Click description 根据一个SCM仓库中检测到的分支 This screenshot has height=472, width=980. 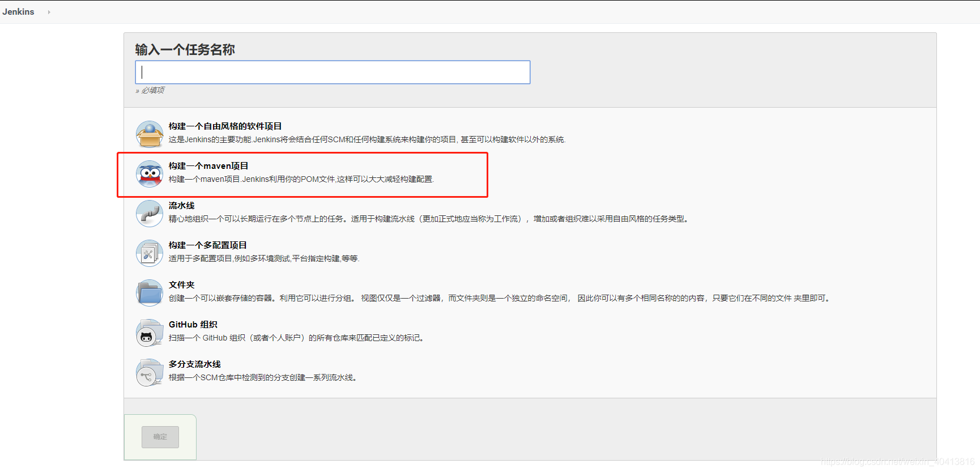point(263,377)
